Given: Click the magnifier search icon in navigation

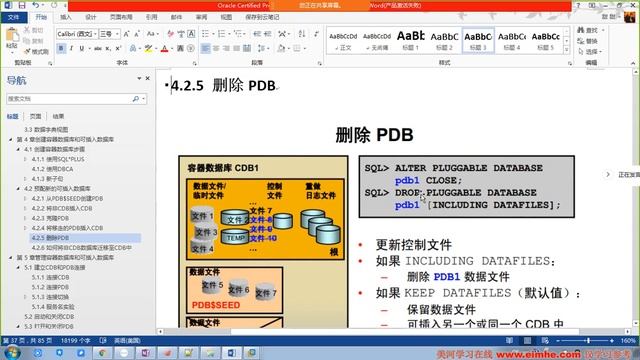Looking at the screenshot, I should (x=136, y=99).
